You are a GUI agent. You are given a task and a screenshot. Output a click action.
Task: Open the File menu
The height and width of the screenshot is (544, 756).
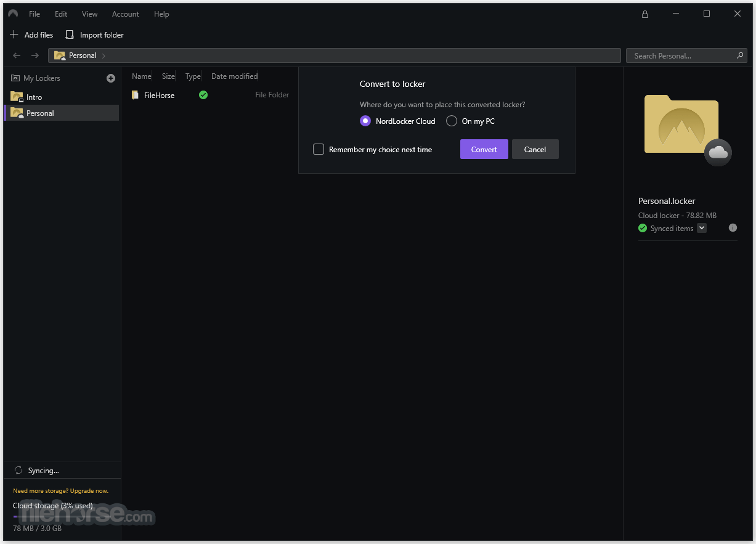pyautogui.click(x=35, y=14)
